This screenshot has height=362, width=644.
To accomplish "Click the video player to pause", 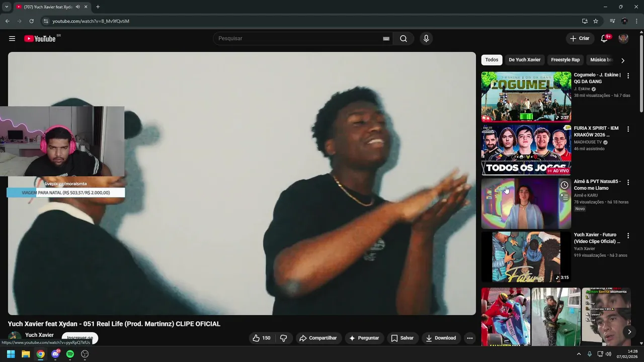I will pyautogui.click(x=242, y=184).
